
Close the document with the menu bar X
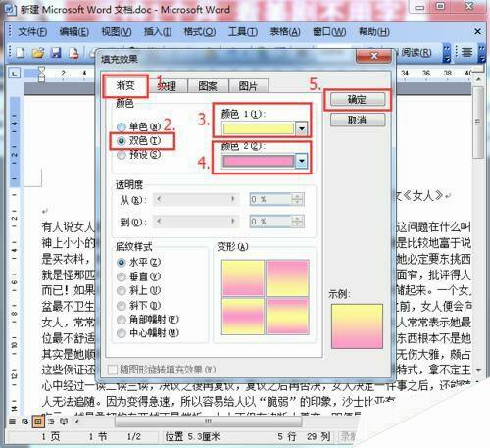point(477,31)
